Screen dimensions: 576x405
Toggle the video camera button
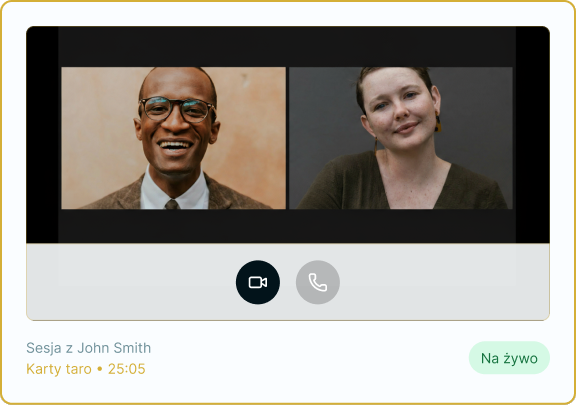(258, 282)
